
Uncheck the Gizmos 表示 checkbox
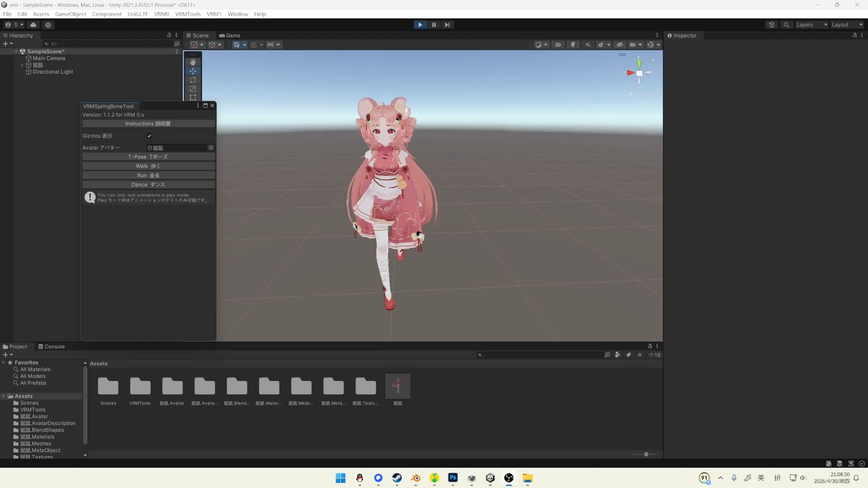click(x=149, y=136)
